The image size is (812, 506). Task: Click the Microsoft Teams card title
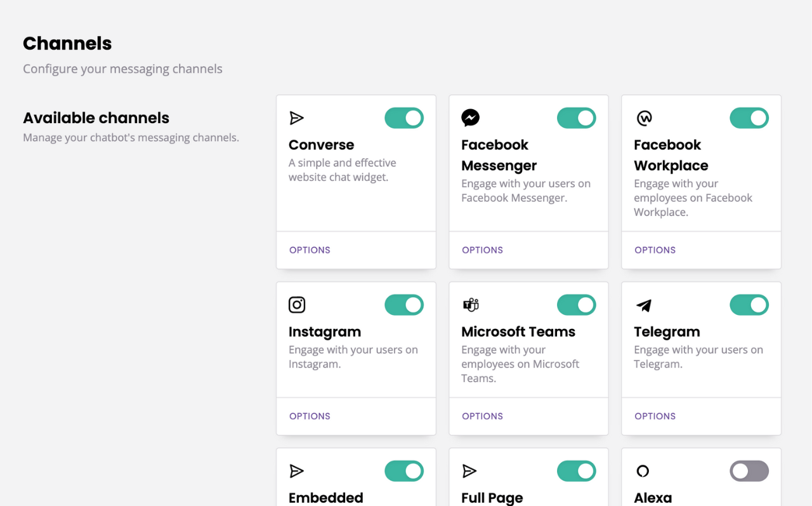point(518,331)
